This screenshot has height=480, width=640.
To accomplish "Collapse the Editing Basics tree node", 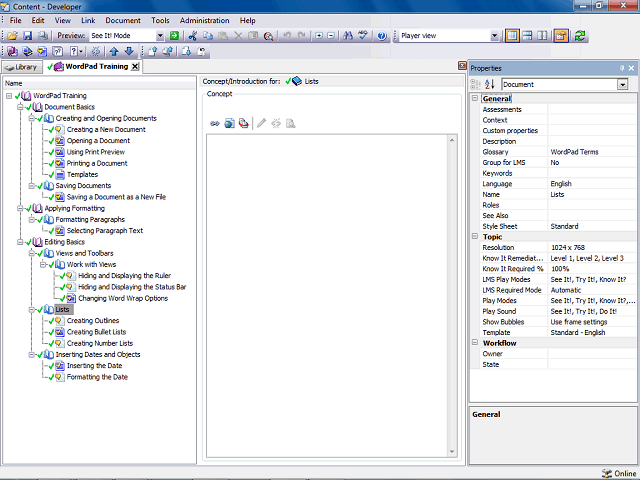I will tap(20, 242).
